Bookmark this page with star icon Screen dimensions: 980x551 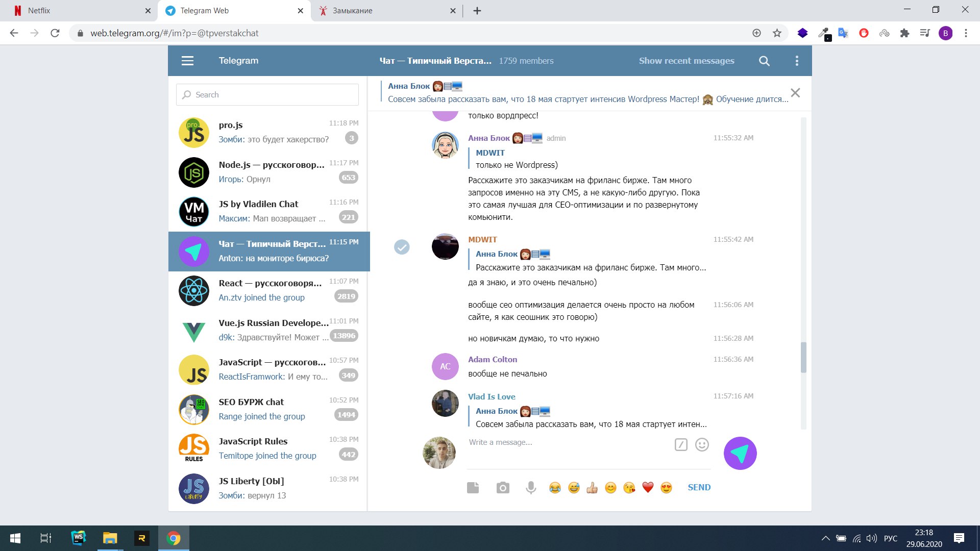point(777,33)
